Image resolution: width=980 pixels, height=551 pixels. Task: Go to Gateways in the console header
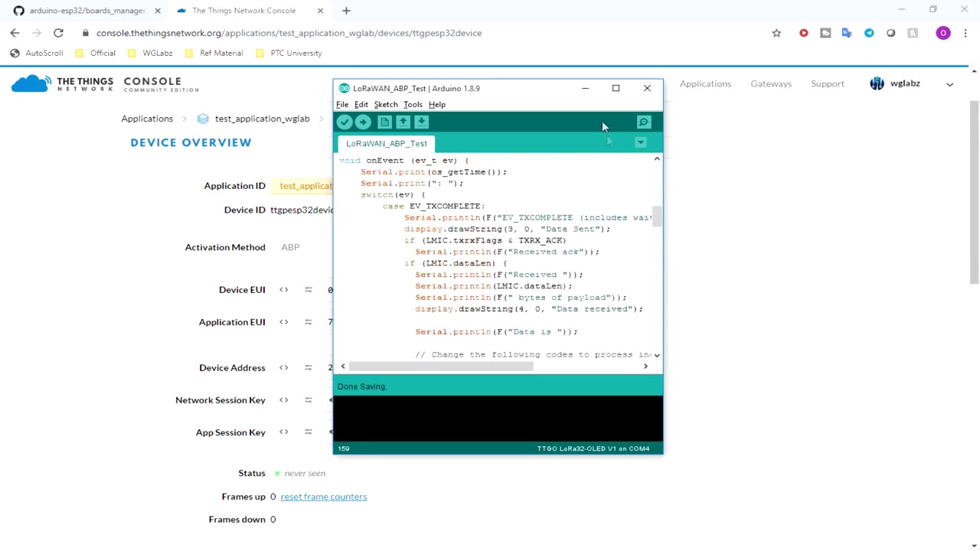[770, 84]
